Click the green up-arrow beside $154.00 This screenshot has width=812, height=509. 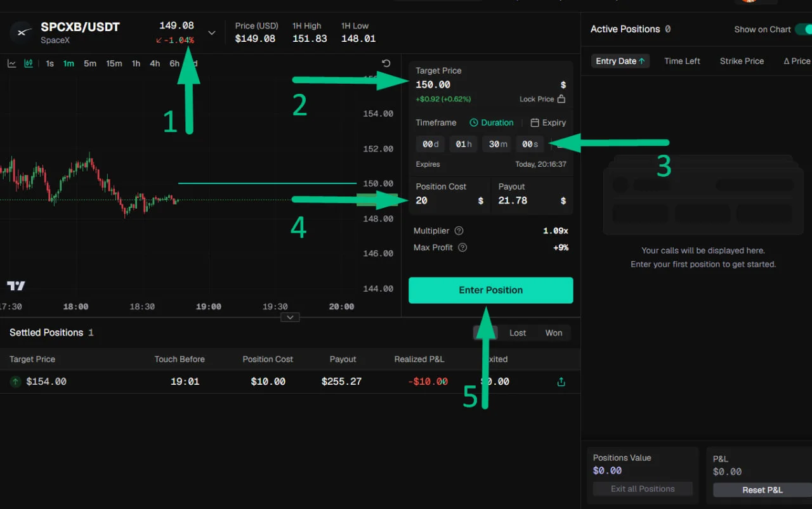point(15,382)
